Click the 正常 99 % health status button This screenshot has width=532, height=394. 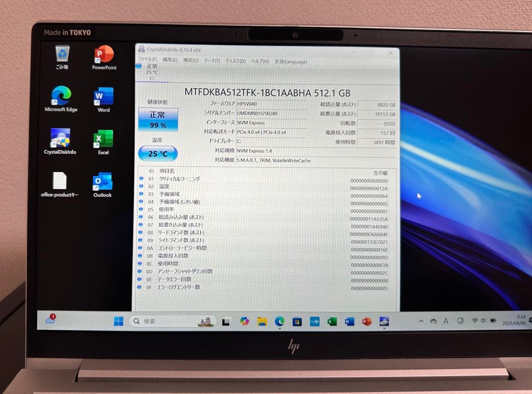point(158,120)
